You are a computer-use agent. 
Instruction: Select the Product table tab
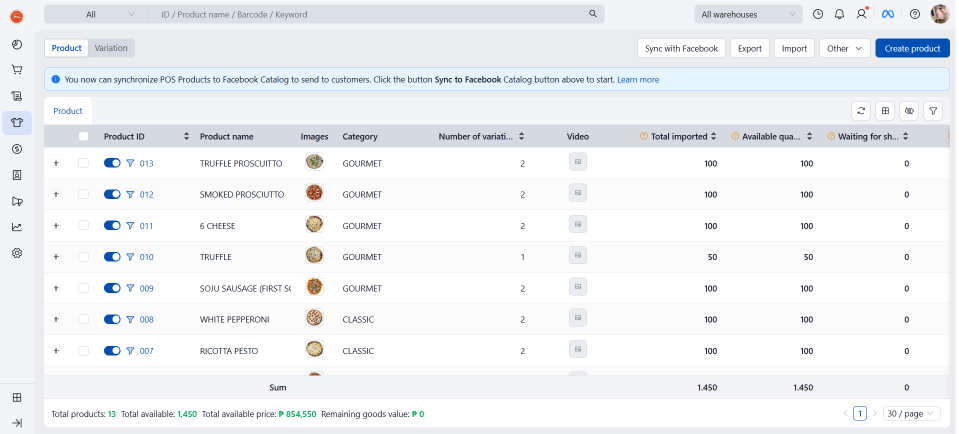pos(68,111)
